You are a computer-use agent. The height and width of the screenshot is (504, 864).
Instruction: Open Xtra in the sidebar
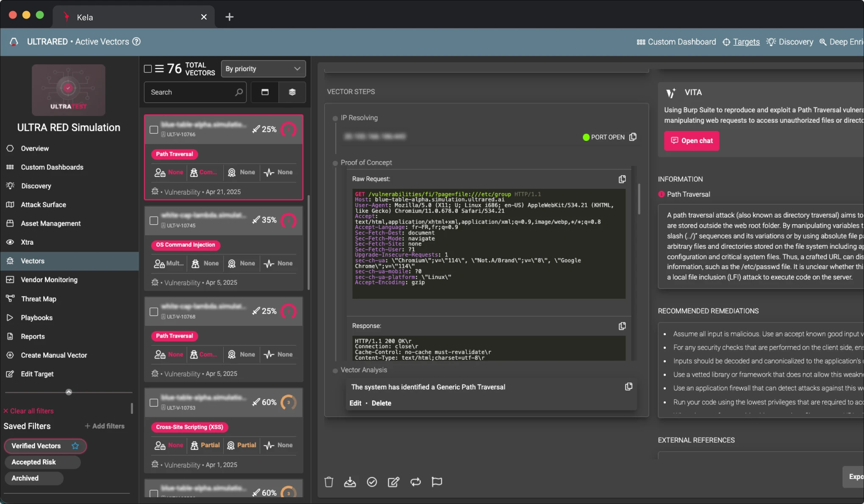[x=69, y=242]
